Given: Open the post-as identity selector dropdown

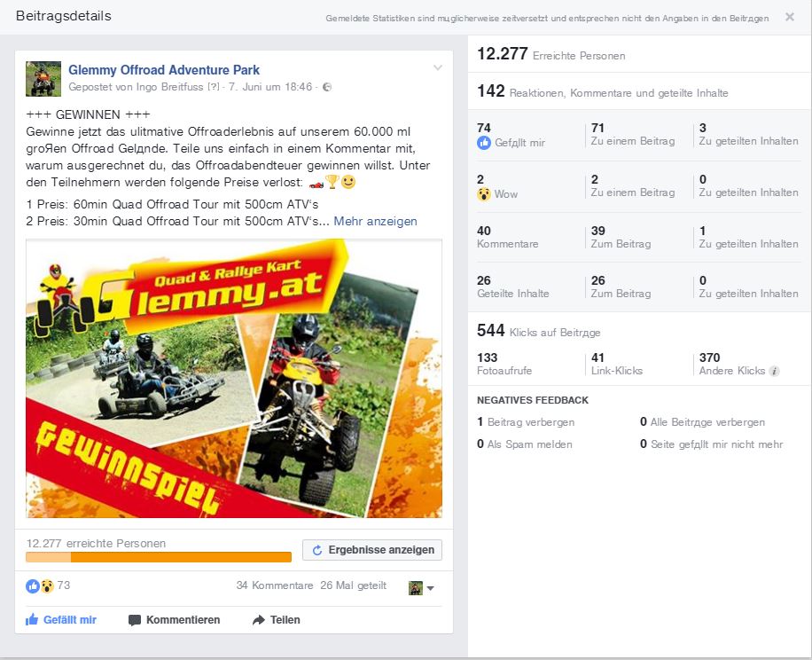Looking at the screenshot, I should [421, 588].
